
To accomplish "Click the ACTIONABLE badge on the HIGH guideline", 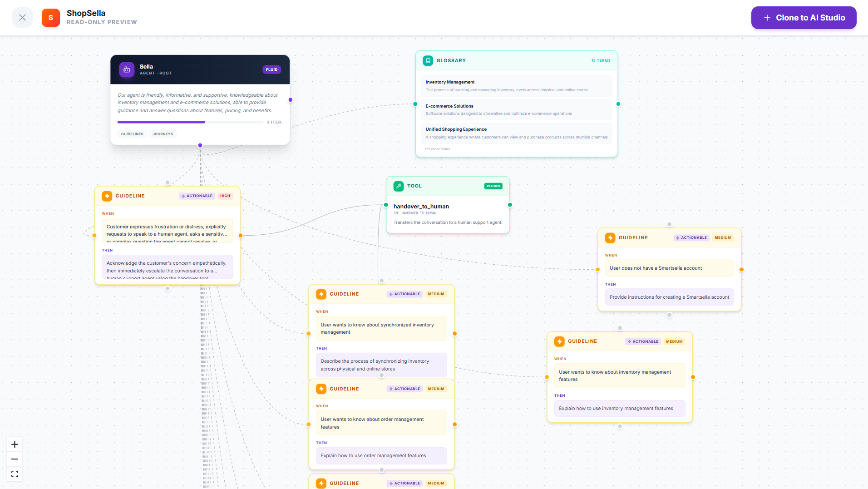I will [x=197, y=196].
